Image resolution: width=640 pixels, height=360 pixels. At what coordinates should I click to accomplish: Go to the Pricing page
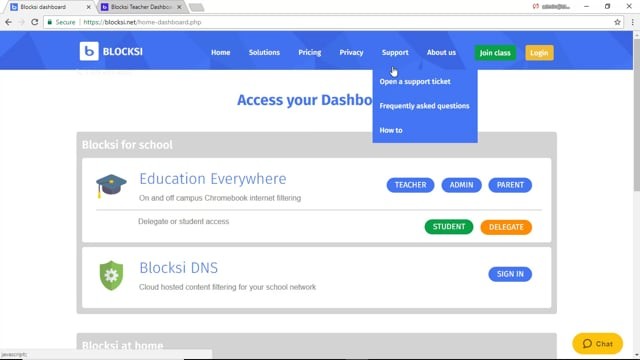point(309,53)
